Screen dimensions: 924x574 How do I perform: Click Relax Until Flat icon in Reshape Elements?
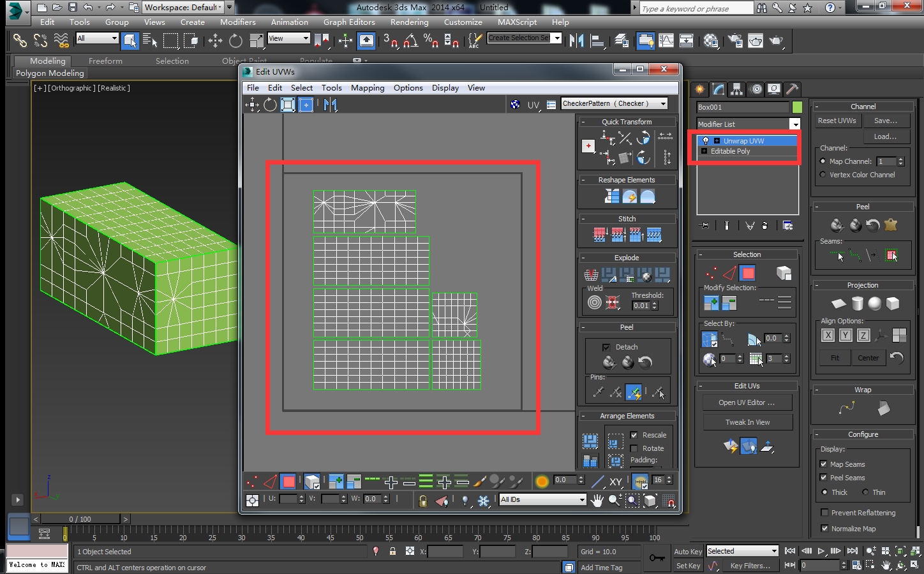pos(629,196)
